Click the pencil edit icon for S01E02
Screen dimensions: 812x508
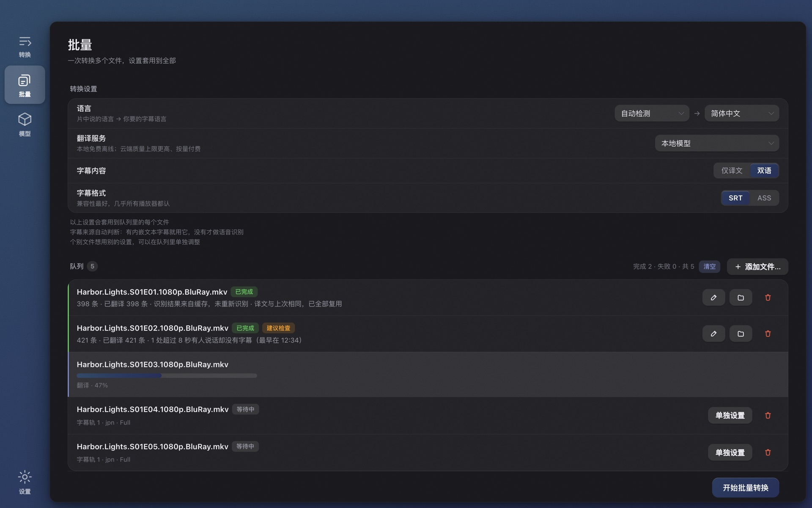pyautogui.click(x=713, y=334)
